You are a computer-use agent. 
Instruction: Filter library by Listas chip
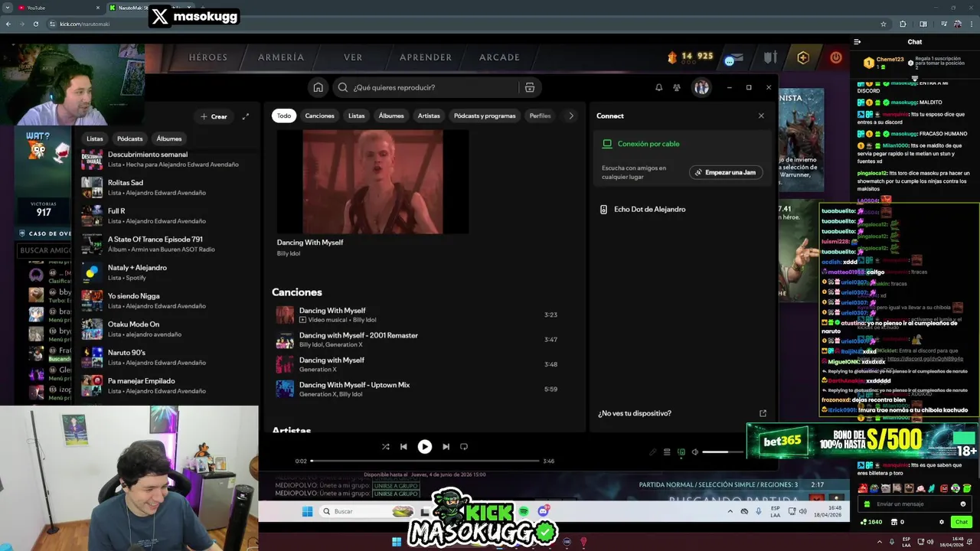coord(95,139)
